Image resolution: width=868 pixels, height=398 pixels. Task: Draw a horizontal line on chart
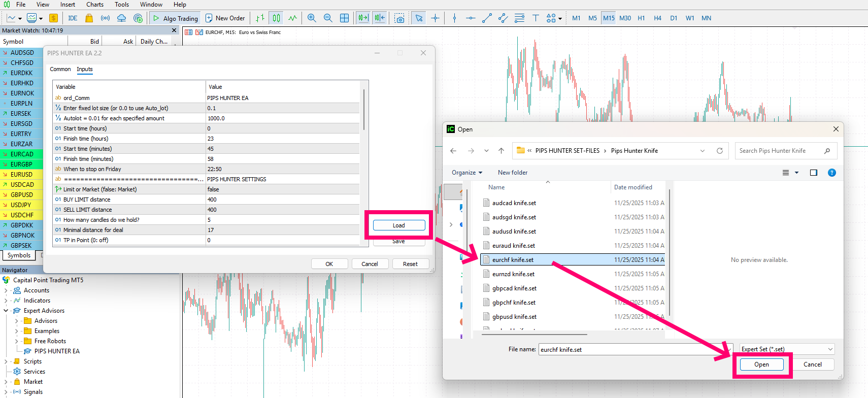471,18
